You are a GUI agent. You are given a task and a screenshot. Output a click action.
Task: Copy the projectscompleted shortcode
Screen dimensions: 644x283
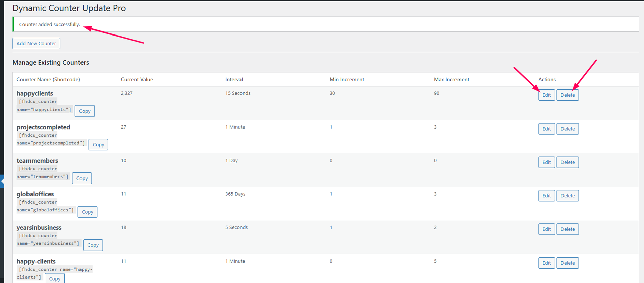98,145
